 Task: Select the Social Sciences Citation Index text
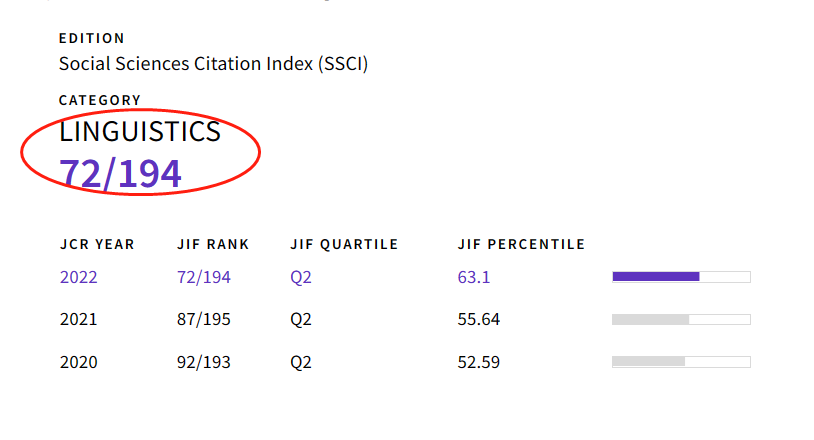pyautogui.click(x=213, y=64)
